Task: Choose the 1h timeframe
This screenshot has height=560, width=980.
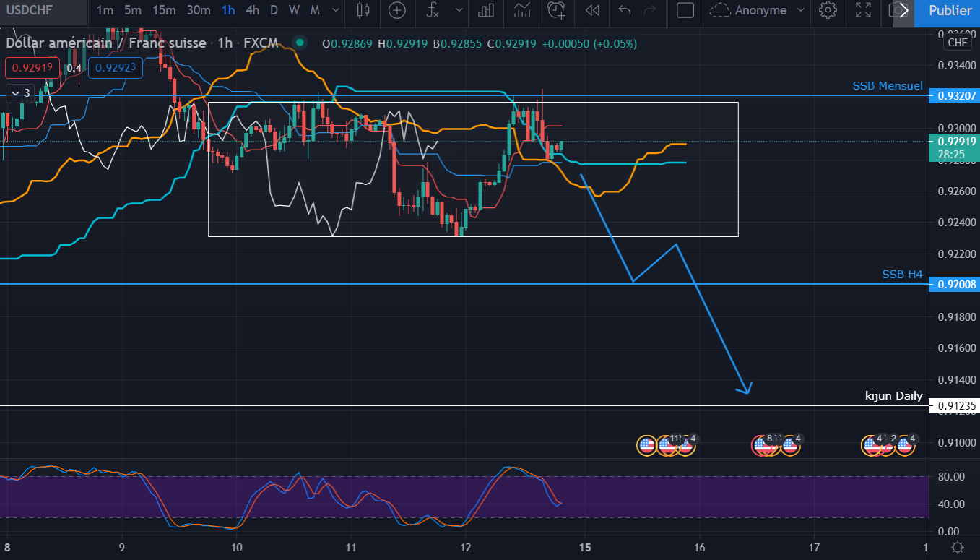Action: pyautogui.click(x=228, y=11)
